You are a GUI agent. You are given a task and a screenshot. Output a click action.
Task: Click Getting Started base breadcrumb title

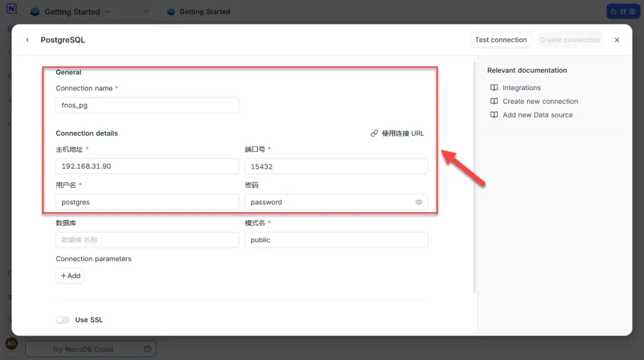[x=205, y=11]
